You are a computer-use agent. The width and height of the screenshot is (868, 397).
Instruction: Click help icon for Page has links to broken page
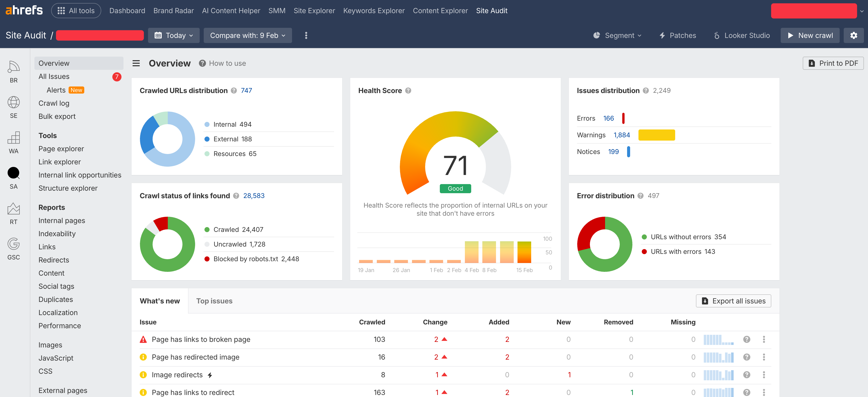point(746,339)
